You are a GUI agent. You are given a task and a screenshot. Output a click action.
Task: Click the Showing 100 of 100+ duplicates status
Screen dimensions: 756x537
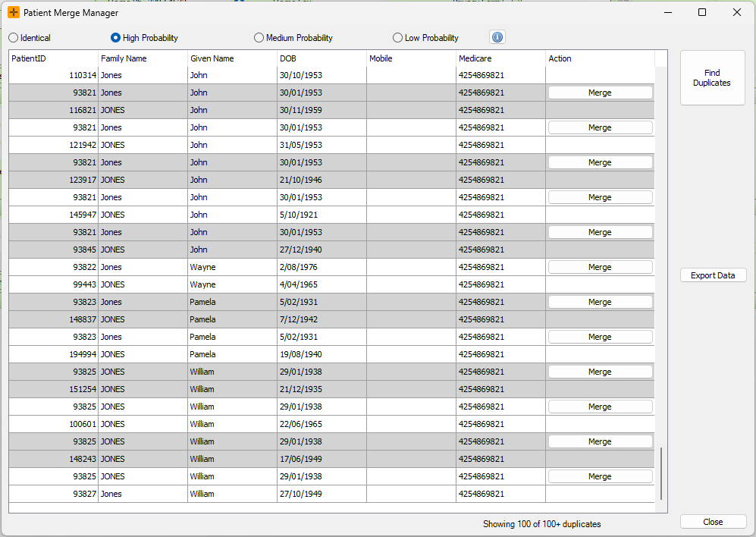click(542, 524)
